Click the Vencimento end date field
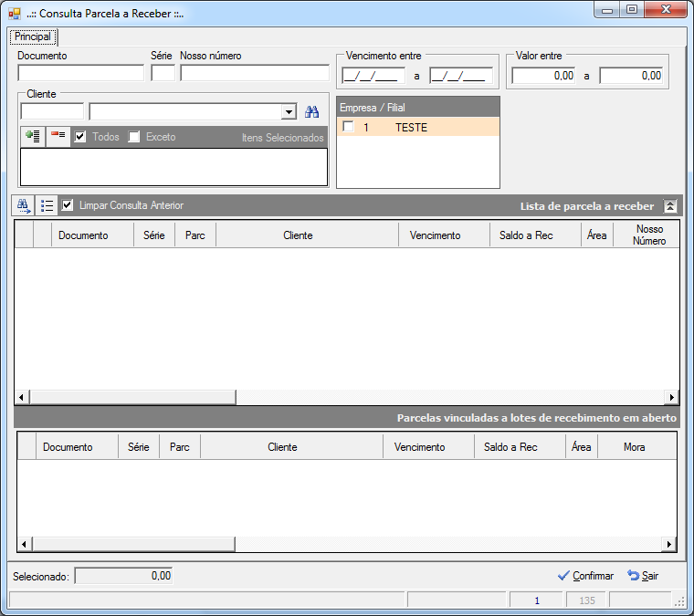Viewport: 694px width, 616px height. coord(461,76)
